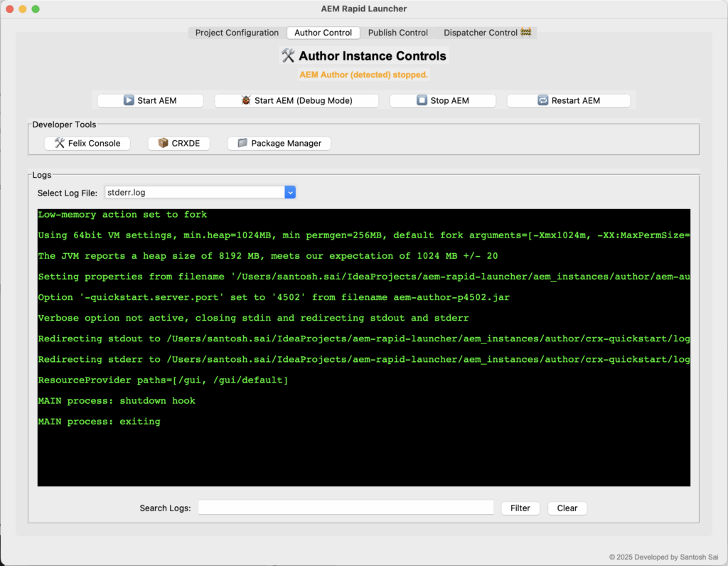Screen dimensions: 728x566
Task: Open Package Manager via its folder icon
Action: [242, 143]
